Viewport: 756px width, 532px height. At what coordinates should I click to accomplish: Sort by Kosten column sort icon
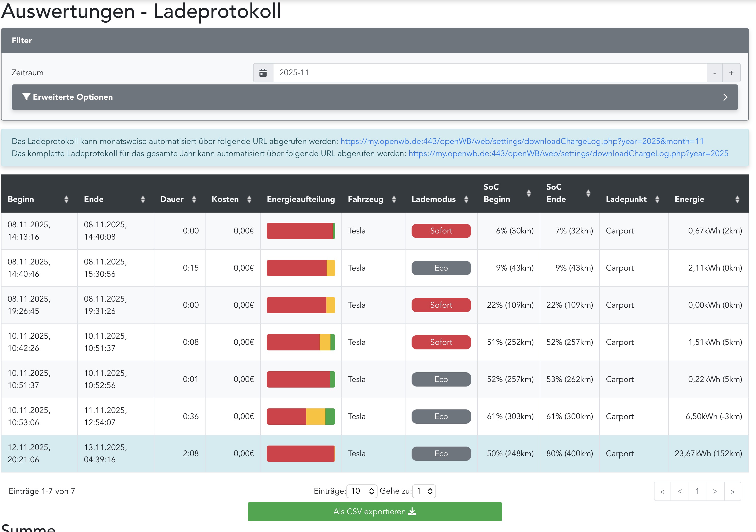click(x=249, y=199)
